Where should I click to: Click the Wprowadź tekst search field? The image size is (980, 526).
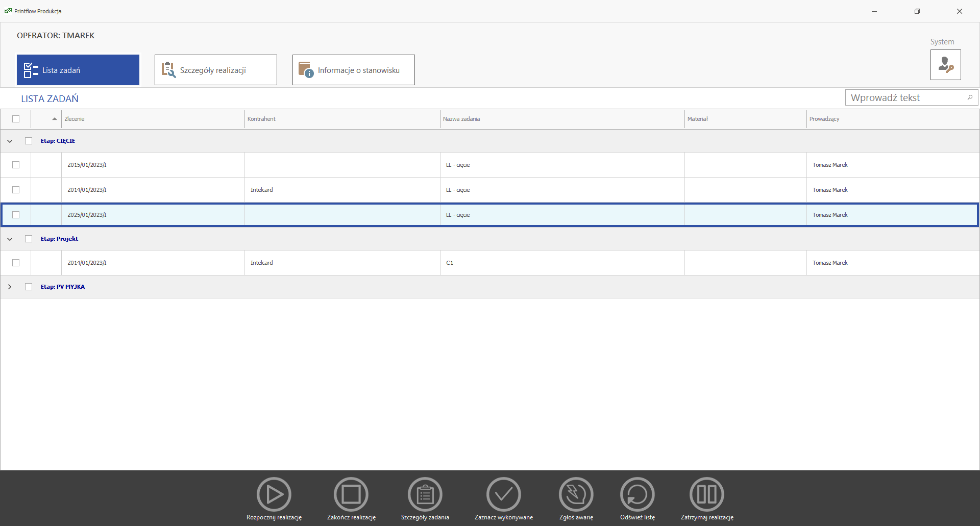click(x=906, y=97)
